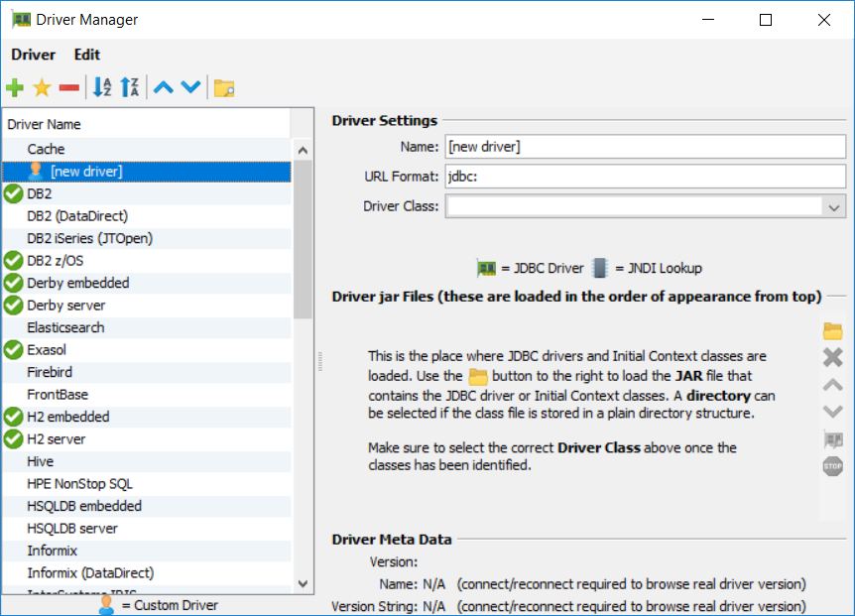855x616 pixels.
Task: Open the Driver Class dropdown arrow
Action: click(x=834, y=207)
